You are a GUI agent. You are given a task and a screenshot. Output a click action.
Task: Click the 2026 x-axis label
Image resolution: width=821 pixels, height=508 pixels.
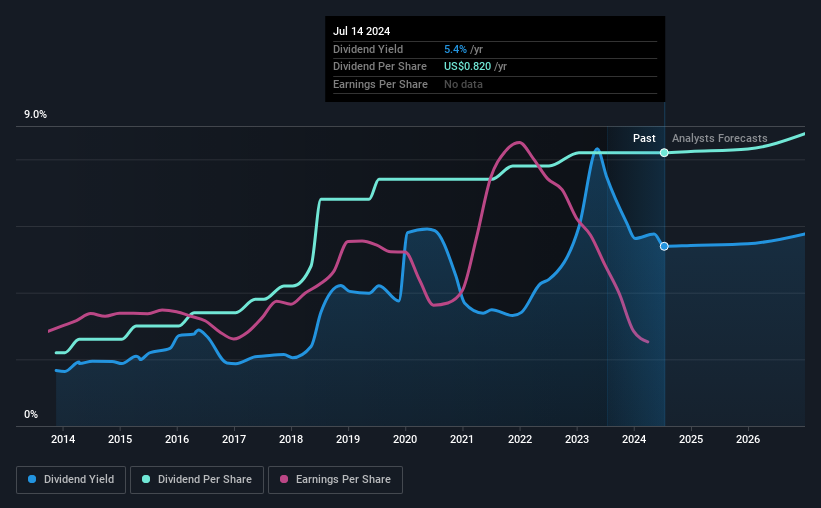(x=748, y=439)
